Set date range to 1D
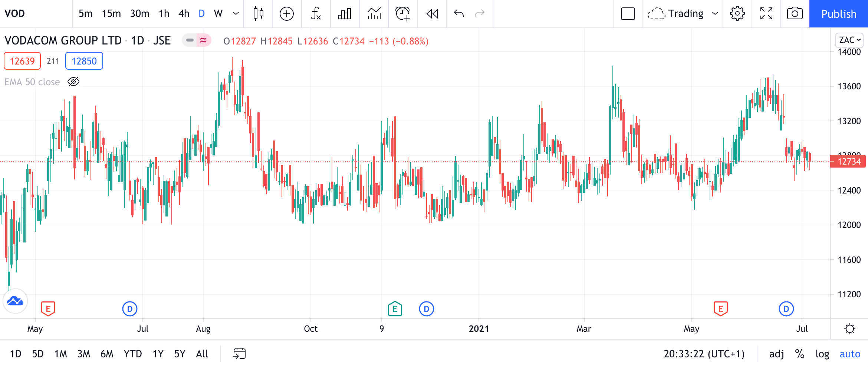The width and height of the screenshot is (868, 367). [x=16, y=354]
